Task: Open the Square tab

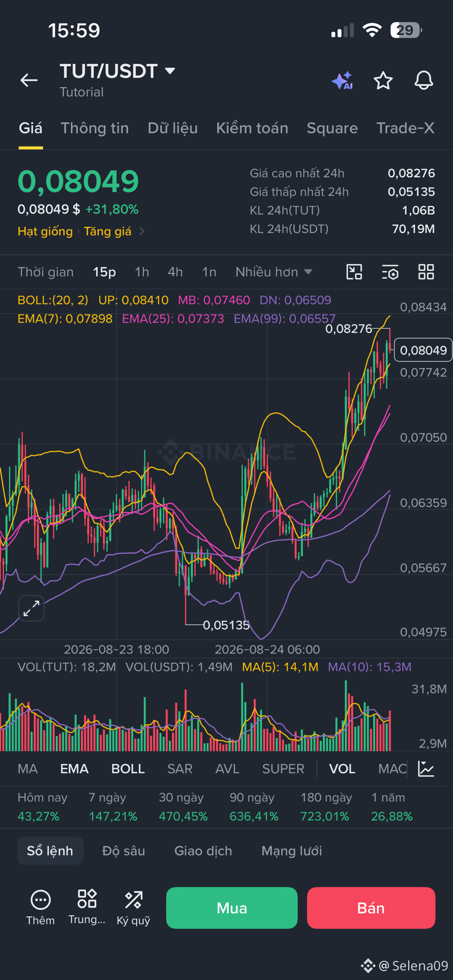Action: (x=332, y=128)
